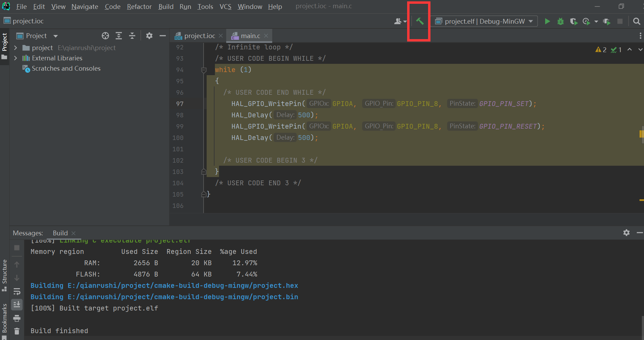Run with coverage shield icon
This screenshot has width=644, height=340.
point(574,21)
